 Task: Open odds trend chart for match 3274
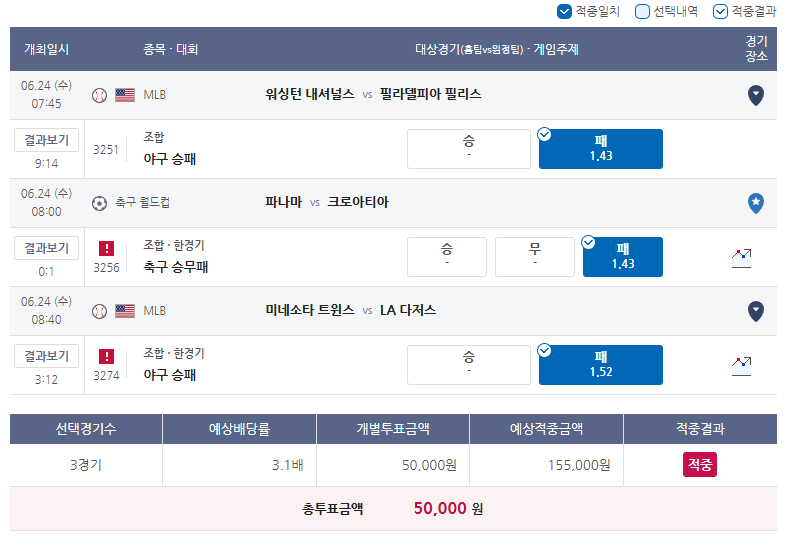tap(741, 366)
